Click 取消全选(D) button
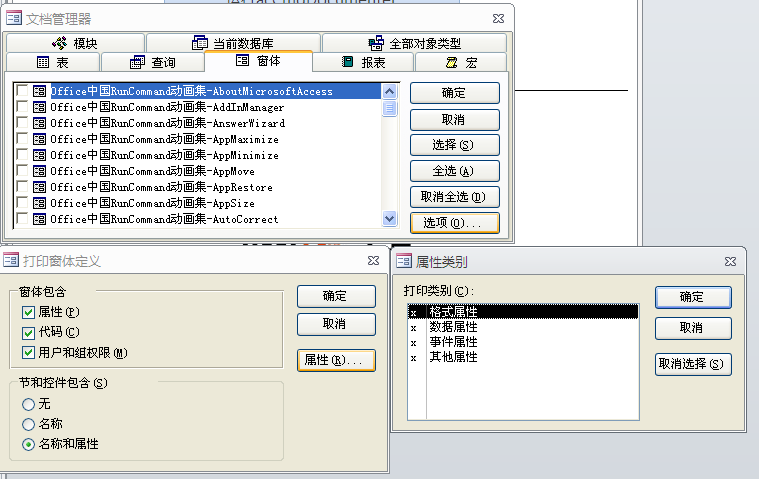 455,197
